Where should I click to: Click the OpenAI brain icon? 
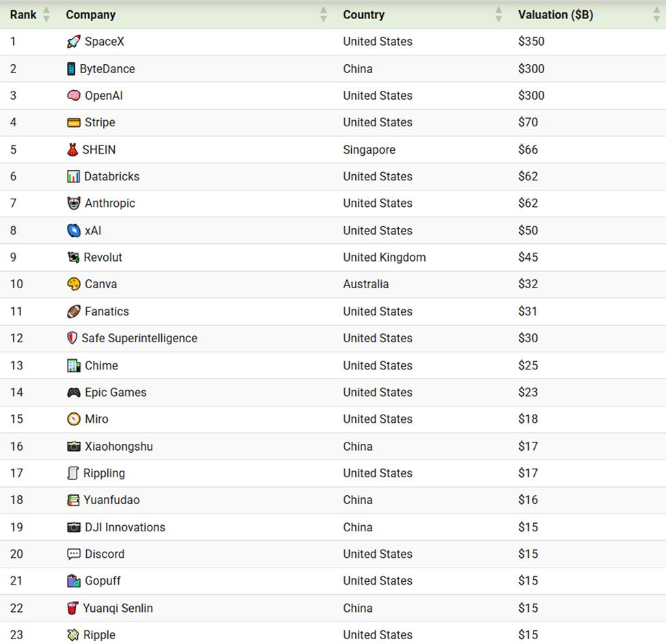click(x=74, y=96)
